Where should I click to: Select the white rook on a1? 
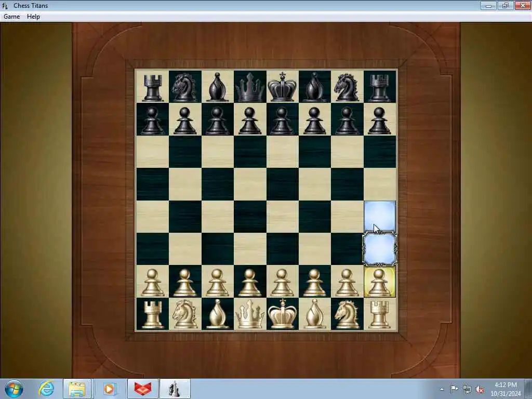(x=152, y=314)
